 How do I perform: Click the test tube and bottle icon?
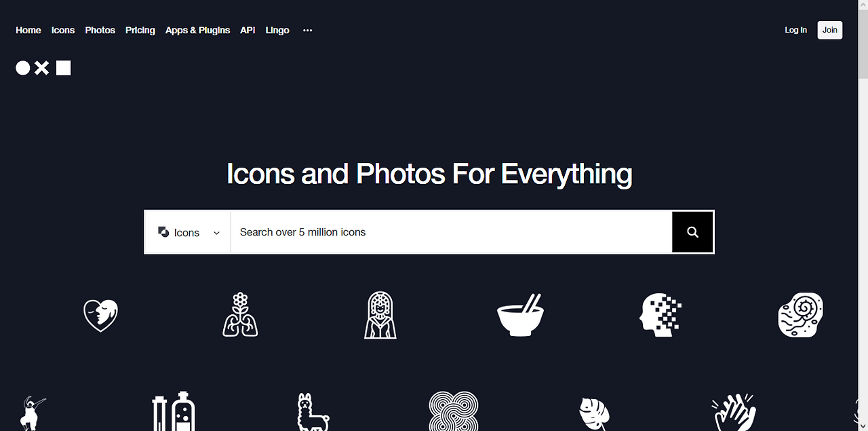click(174, 411)
